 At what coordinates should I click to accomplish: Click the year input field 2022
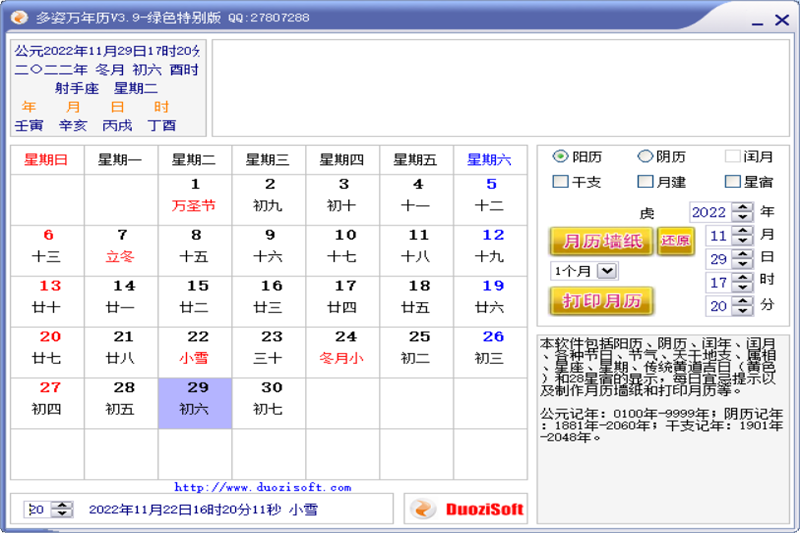coord(711,212)
